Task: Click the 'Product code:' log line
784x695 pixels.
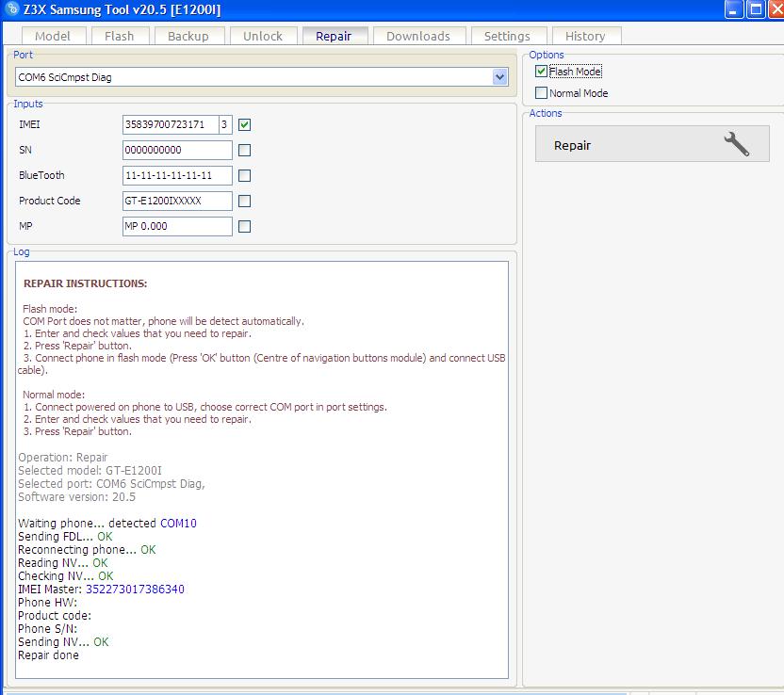Action: (x=55, y=616)
